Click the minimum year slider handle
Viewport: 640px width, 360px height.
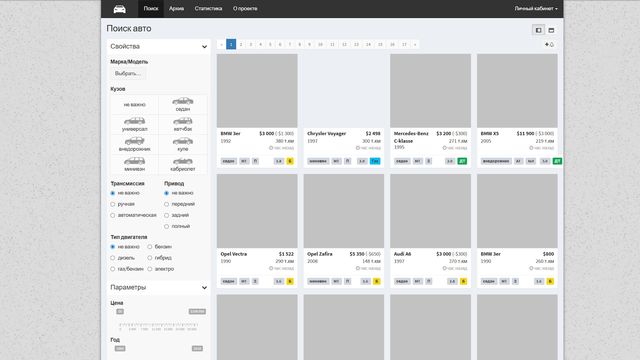coord(120,349)
